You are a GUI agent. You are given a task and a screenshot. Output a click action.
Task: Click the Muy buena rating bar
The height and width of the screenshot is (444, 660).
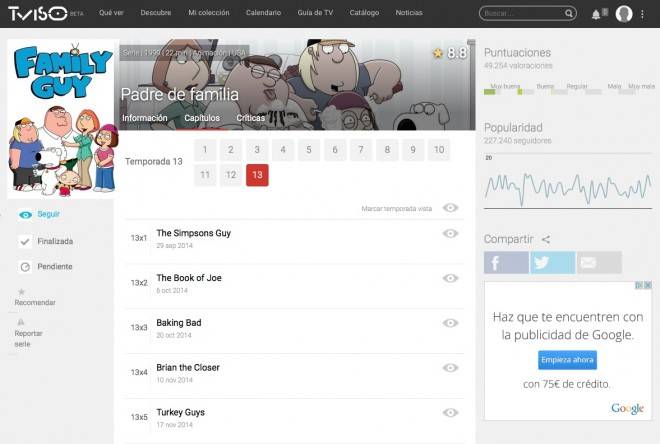492,92
